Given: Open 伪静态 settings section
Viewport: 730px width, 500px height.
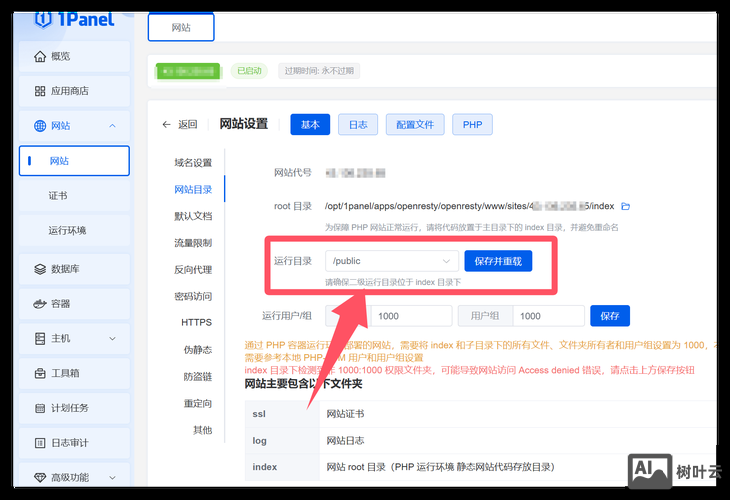Looking at the screenshot, I should click(198, 350).
